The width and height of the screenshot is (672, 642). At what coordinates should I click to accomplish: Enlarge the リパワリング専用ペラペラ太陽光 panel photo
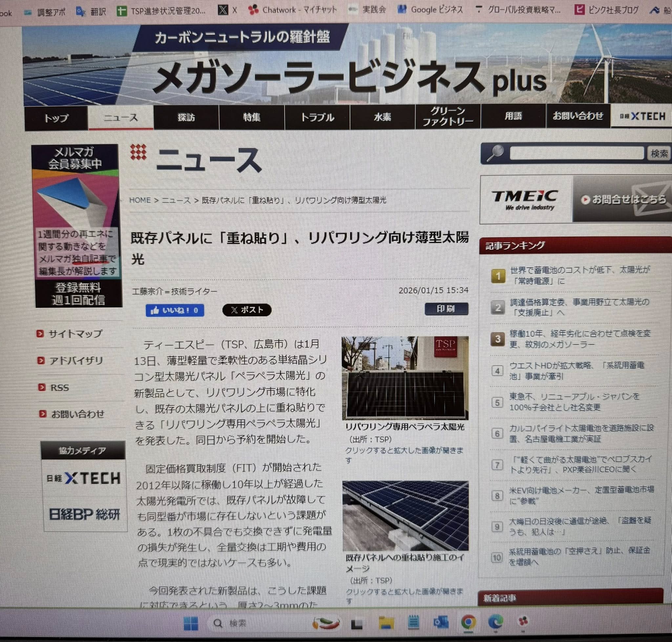(x=405, y=377)
